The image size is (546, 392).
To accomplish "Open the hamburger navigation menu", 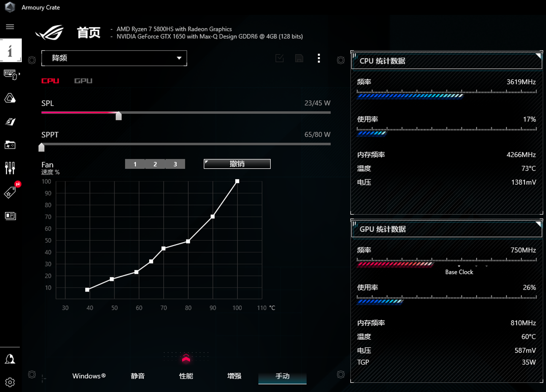I will point(10,26).
